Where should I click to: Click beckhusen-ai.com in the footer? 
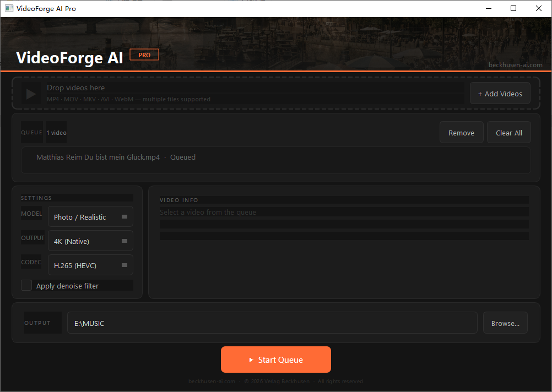212,382
